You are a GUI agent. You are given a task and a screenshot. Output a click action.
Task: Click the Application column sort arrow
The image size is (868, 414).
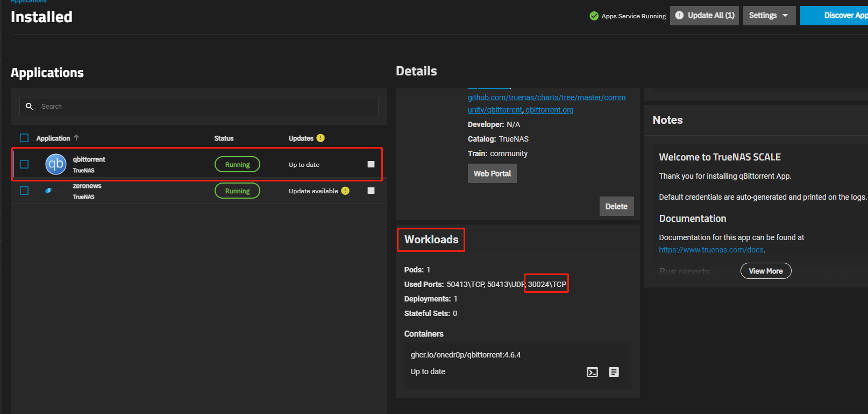click(76, 138)
